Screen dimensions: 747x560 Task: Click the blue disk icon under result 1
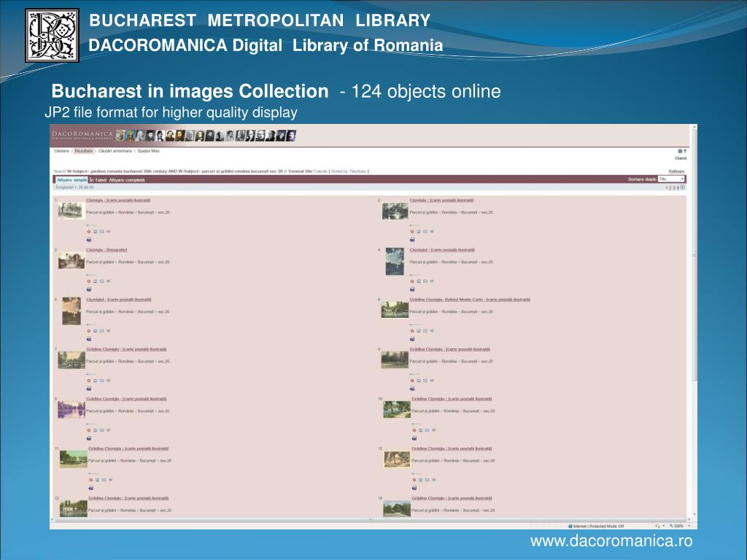(x=88, y=239)
